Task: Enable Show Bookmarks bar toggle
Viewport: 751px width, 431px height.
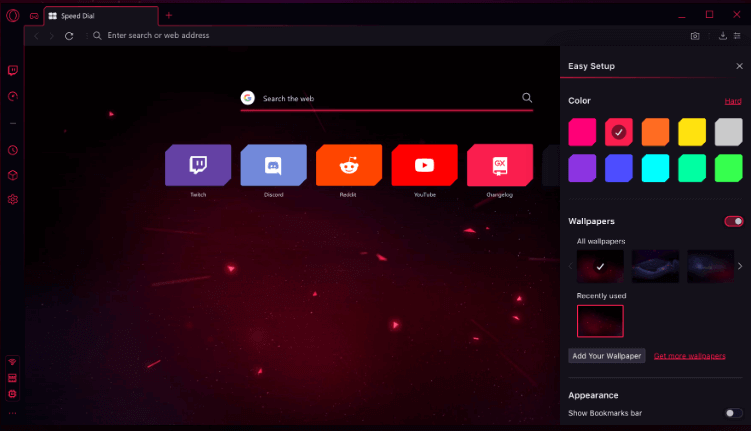Action: click(734, 413)
